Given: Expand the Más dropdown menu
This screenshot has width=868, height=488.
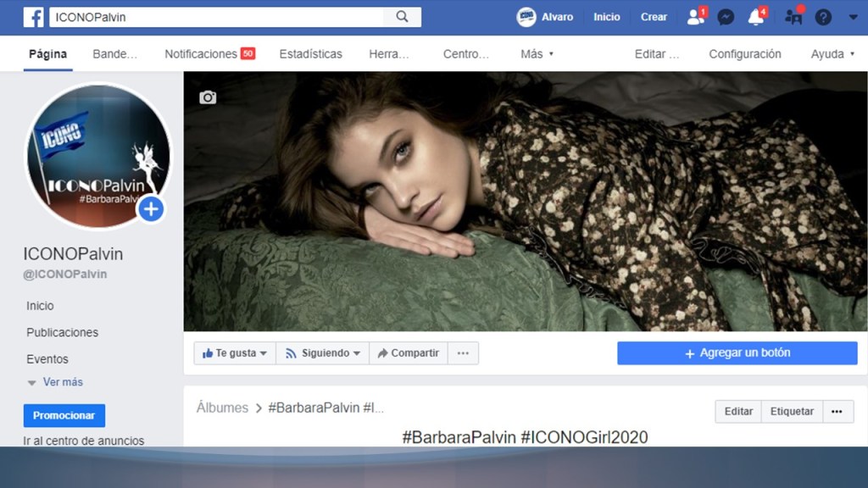Looking at the screenshot, I should coord(537,54).
